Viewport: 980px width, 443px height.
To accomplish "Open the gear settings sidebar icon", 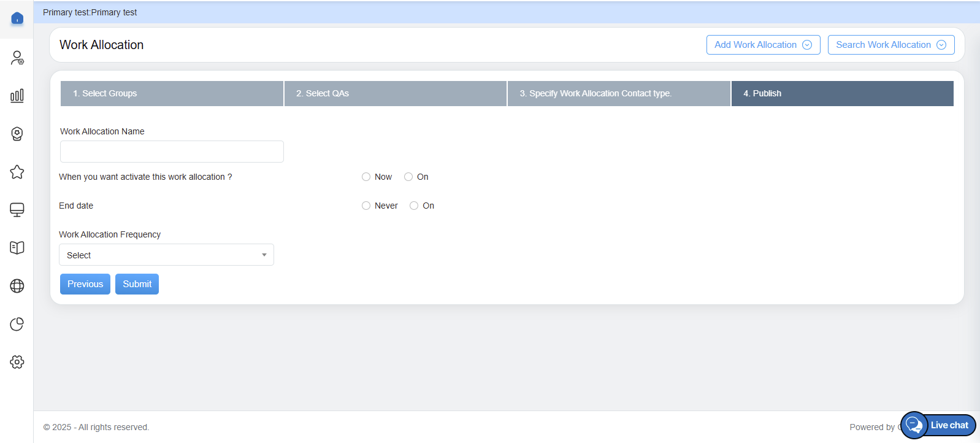I will [x=17, y=362].
